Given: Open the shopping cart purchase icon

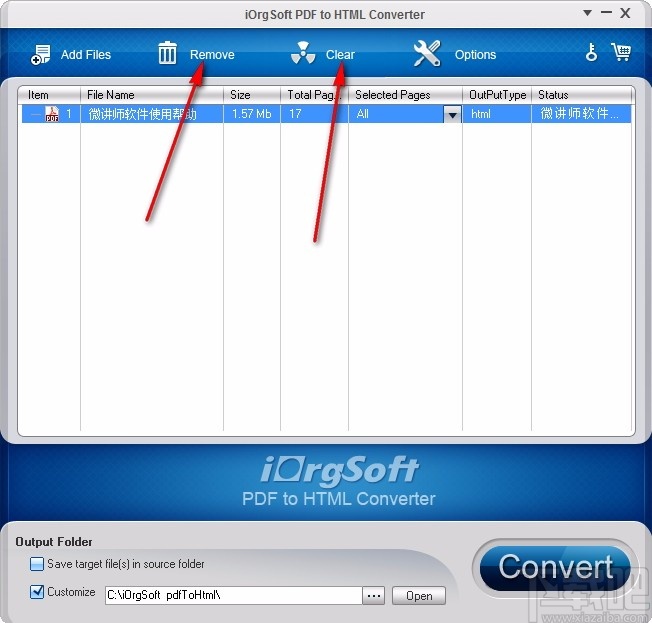Looking at the screenshot, I should point(621,52).
